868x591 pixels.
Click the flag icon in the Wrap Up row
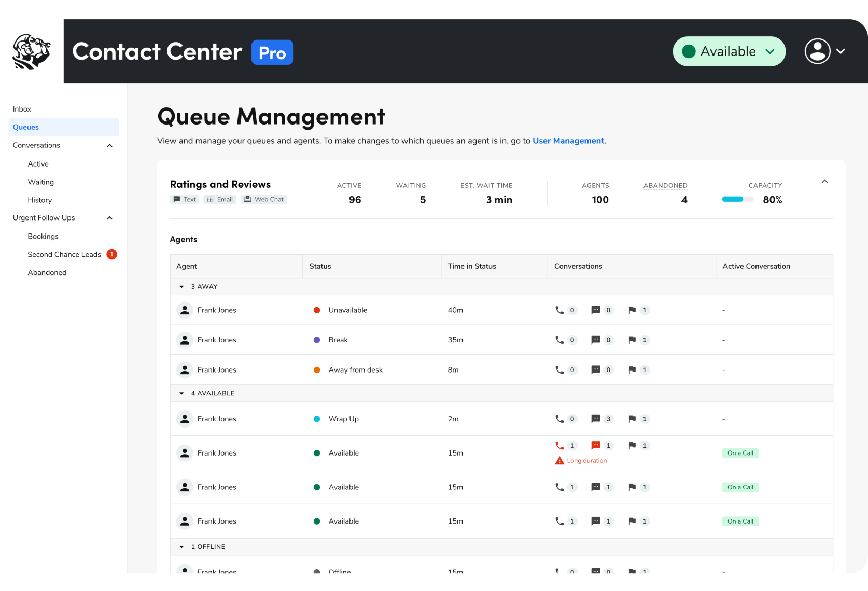pyautogui.click(x=632, y=419)
